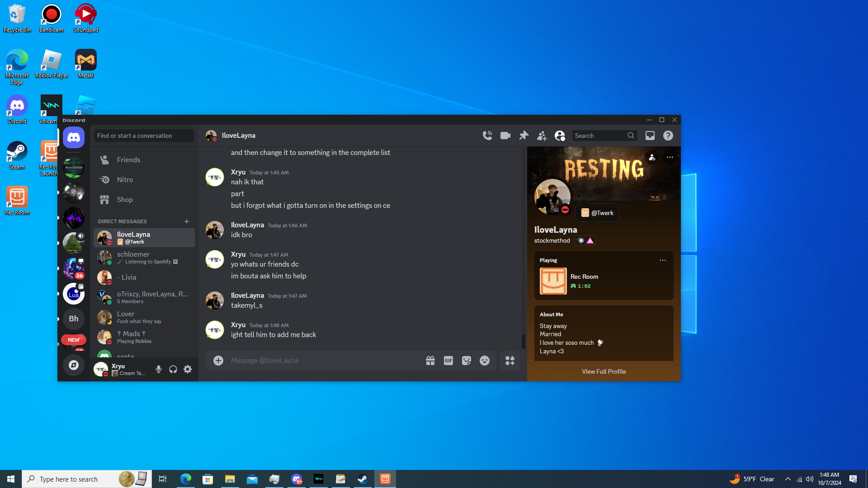Open the Friends tab

(x=128, y=160)
